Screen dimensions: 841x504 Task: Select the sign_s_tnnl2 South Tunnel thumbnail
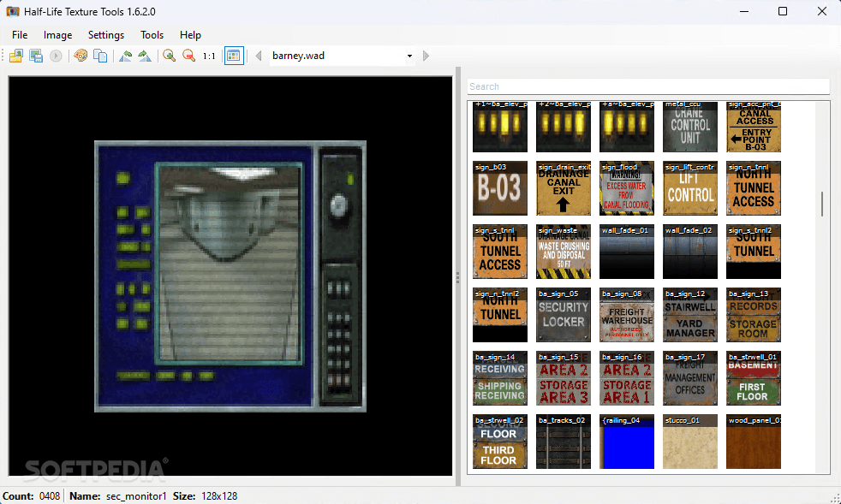point(754,252)
